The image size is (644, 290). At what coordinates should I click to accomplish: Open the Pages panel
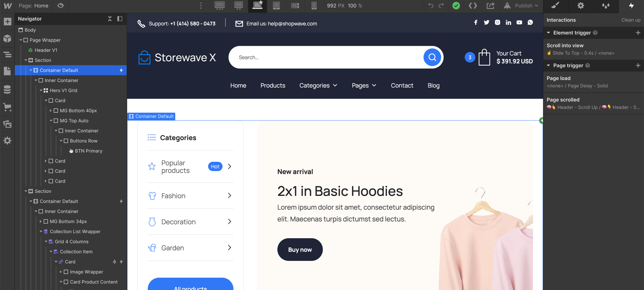(x=7, y=71)
